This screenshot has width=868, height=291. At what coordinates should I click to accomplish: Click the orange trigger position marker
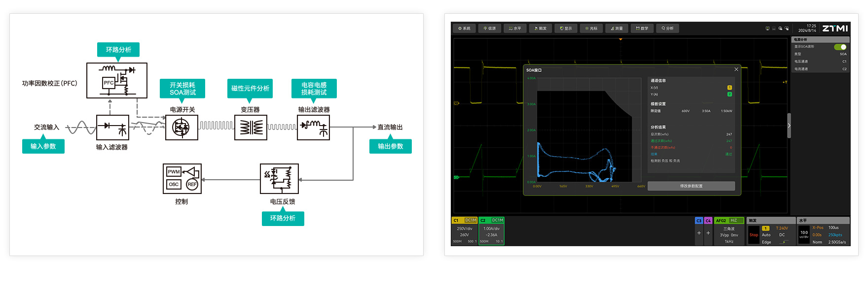tap(620, 39)
